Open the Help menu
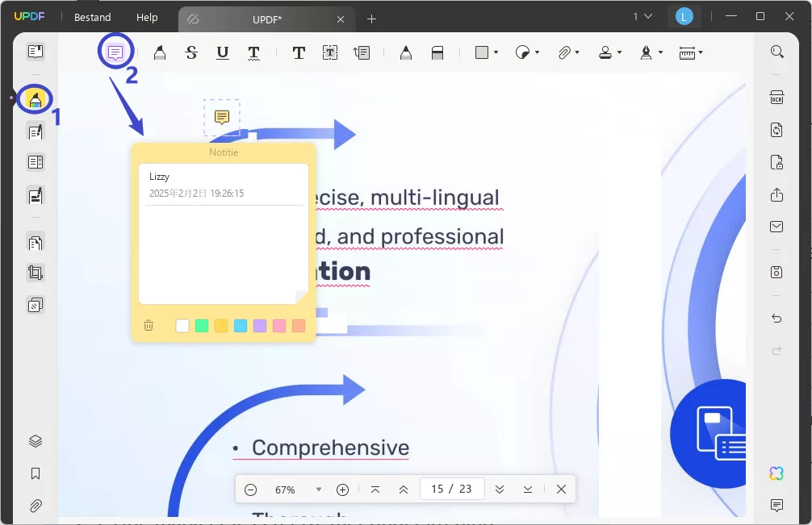The image size is (812, 525). pyautogui.click(x=147, y=17)
